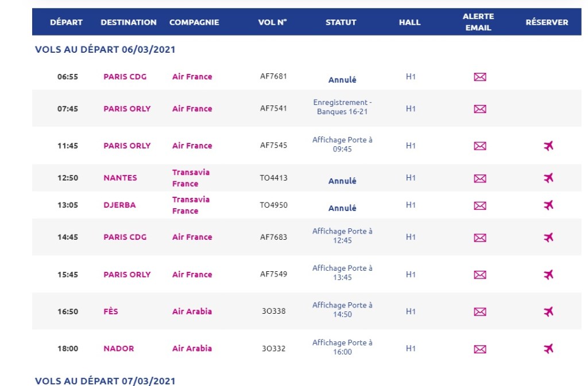Book the 15:45 Paris Orly flight
Viewport: 588px width, 386px height.
[x=548, y=275]
